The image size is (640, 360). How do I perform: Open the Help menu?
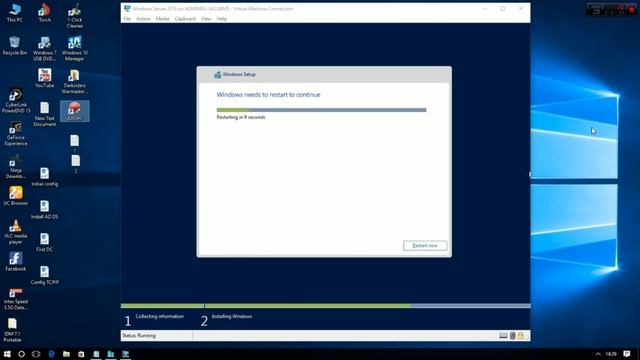[x=222, y=19]
